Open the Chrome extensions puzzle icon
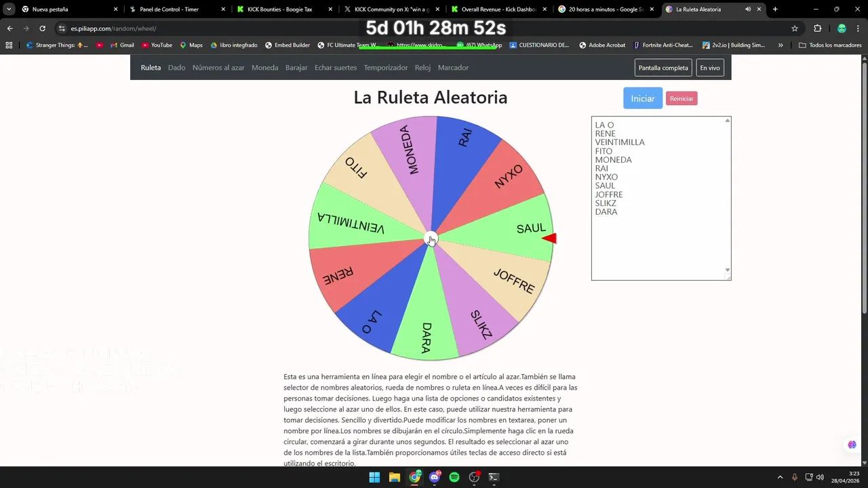868x488 pixels. pos(817,28)
